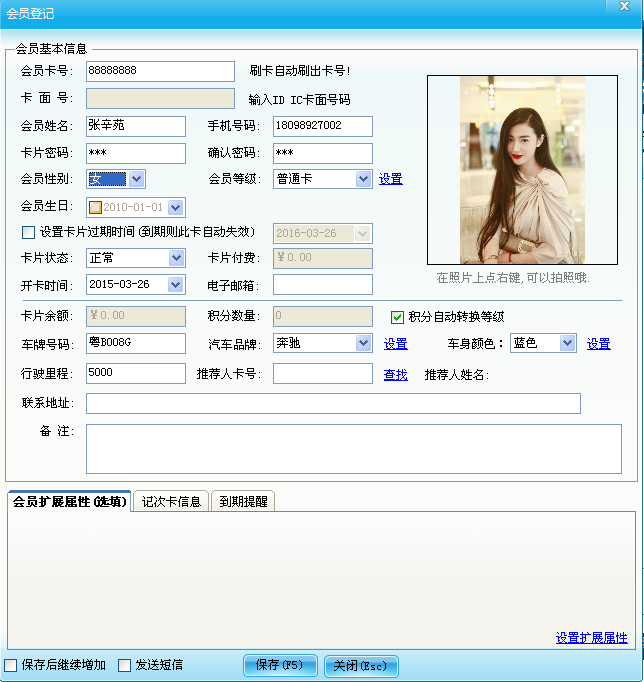Image resolution: width=644 pixels, height=682 pixels.
Task: Open 设置 link next to 会员等级
Action: tap(390, 179)
